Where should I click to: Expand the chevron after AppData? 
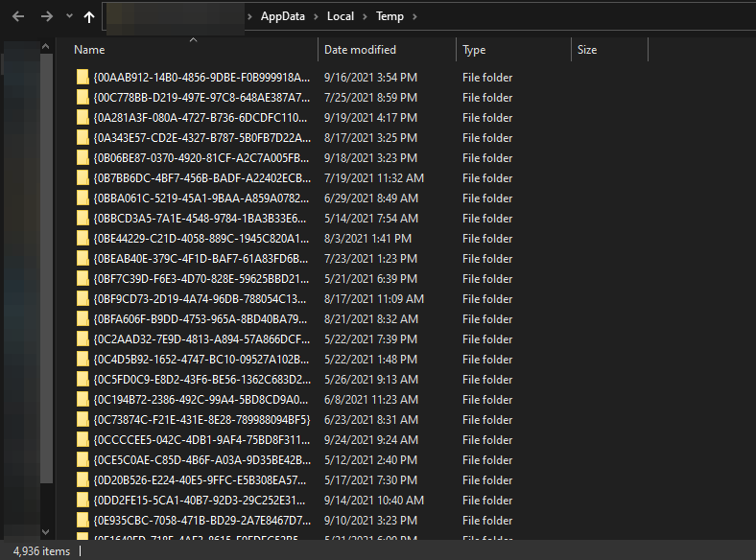pyautogui.click(x=316, y=17)
